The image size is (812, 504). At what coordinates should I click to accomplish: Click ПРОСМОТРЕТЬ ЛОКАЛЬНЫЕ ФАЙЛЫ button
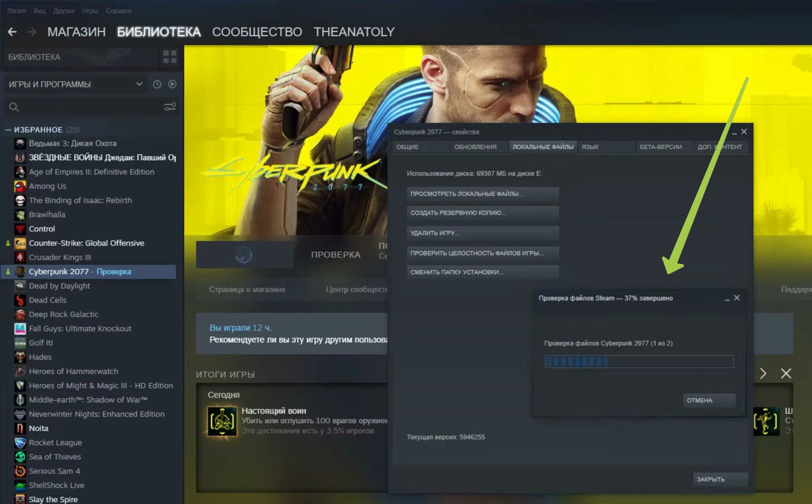(x=483, y=194)
